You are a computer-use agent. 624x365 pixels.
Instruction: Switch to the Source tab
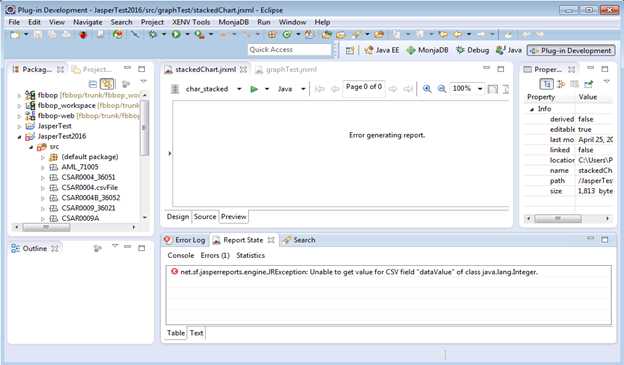point(205,217)
